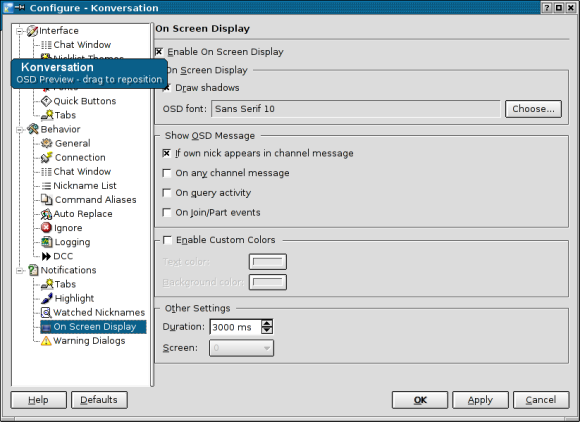The height and width of the screenshot is (422, 580).
Task: Open Warning Dialogs page
Action: click(x=89, y=341)
